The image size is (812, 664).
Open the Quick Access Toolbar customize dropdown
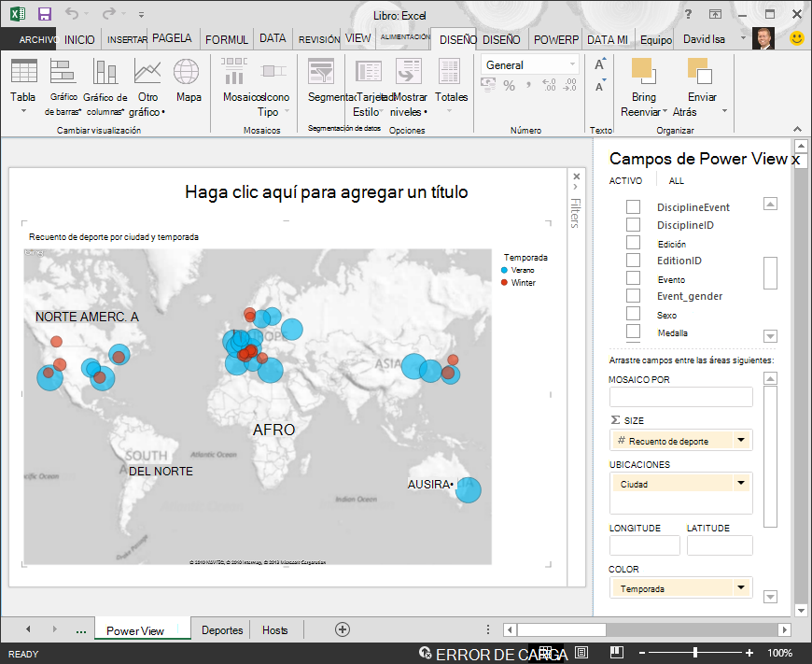(x=141, y=15)
